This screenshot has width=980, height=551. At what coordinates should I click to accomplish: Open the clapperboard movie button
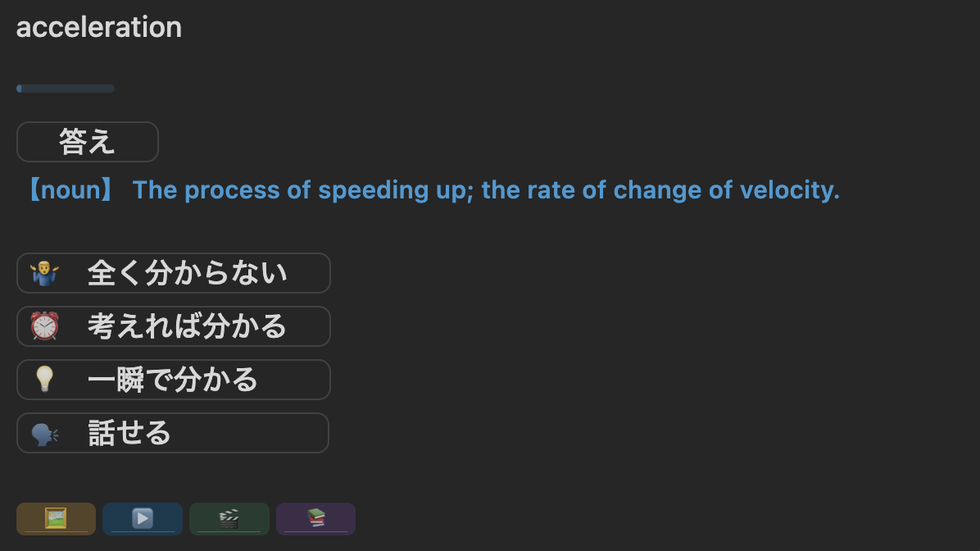tap(229, 518)
